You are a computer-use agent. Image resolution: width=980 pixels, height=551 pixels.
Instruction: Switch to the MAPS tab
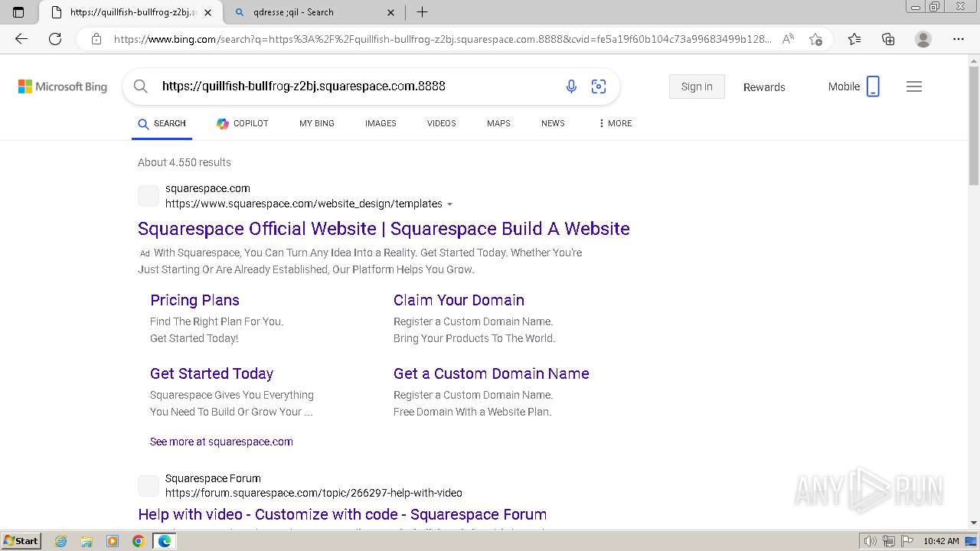click(x=498, y=123)
